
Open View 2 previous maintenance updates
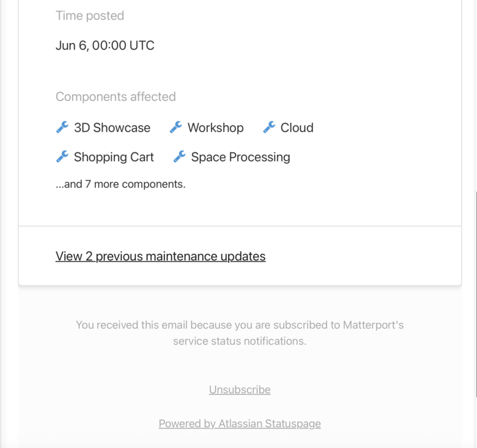[x=160, y=256]
